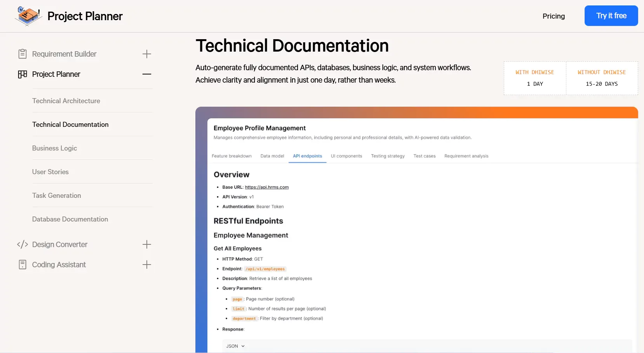Click the '15-20 DAYS' value
644x353 pixels.
pyautogui.click(x=602, y=84)
